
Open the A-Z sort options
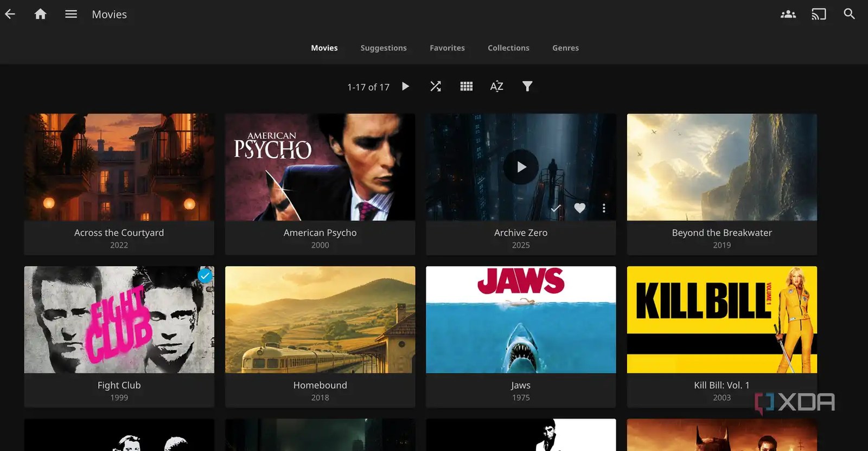click(x=497, y=86)
